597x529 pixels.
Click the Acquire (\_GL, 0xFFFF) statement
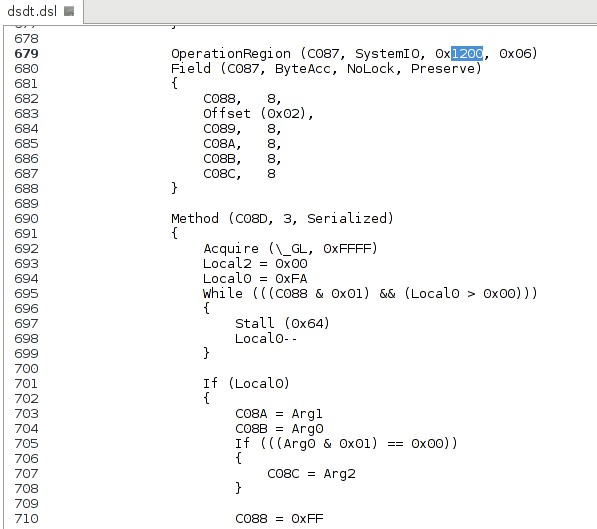click(x=290, y=249)
